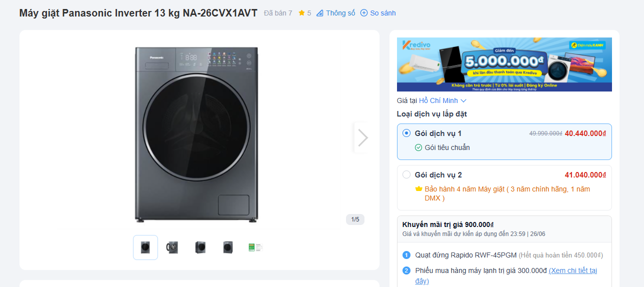Click the 1/5 image counter badge
This screenshot has width=644, height=287.
pos(355,219)
